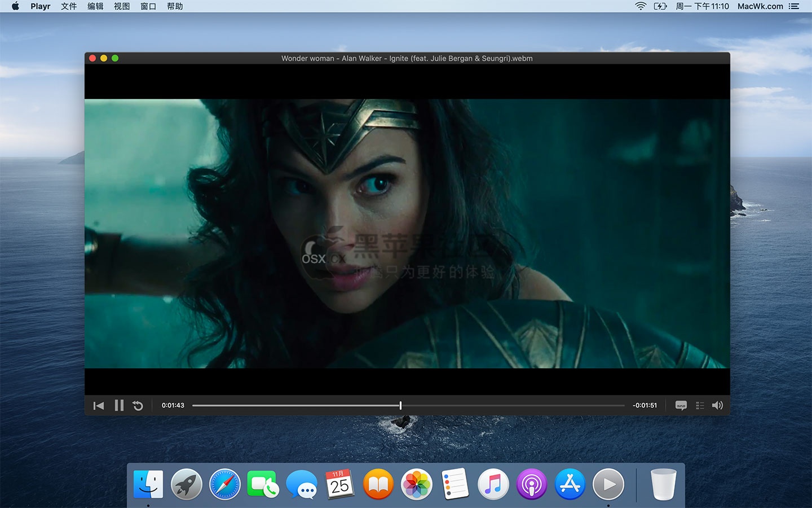812x508 pixels.
Task: Open Launchpad from the Dock
Action: (x=187, y=484)
